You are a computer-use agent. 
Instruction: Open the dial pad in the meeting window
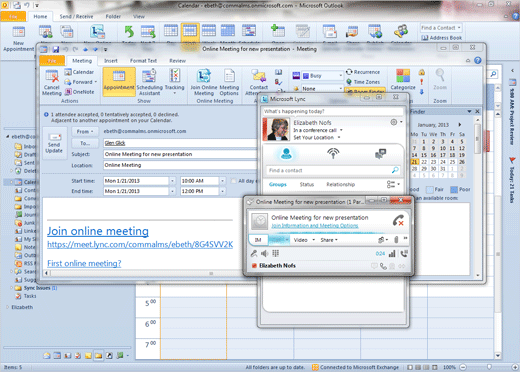275,253
